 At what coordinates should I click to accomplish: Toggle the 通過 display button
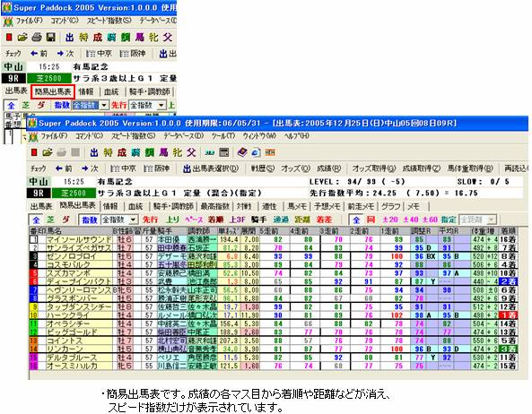281,220
